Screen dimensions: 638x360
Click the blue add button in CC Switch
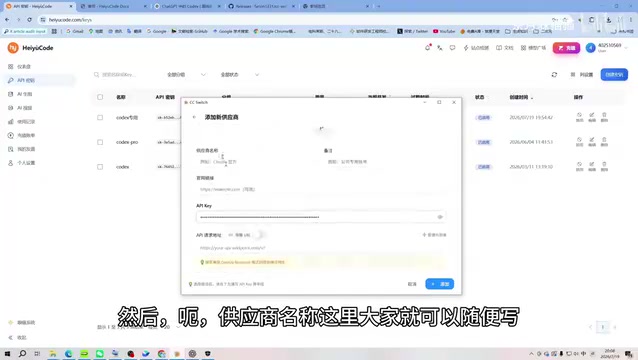[x=440, y=284]
